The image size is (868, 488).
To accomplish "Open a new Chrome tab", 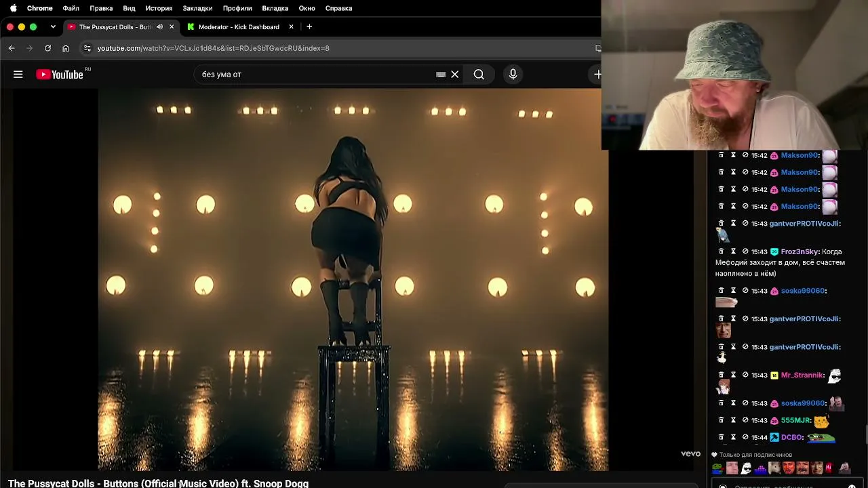I will (x=309, y=26).
